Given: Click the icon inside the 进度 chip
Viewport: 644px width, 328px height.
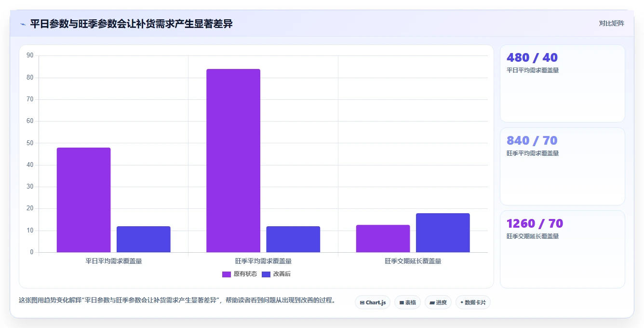Looking at the screenshot, I should coord(432,303).
